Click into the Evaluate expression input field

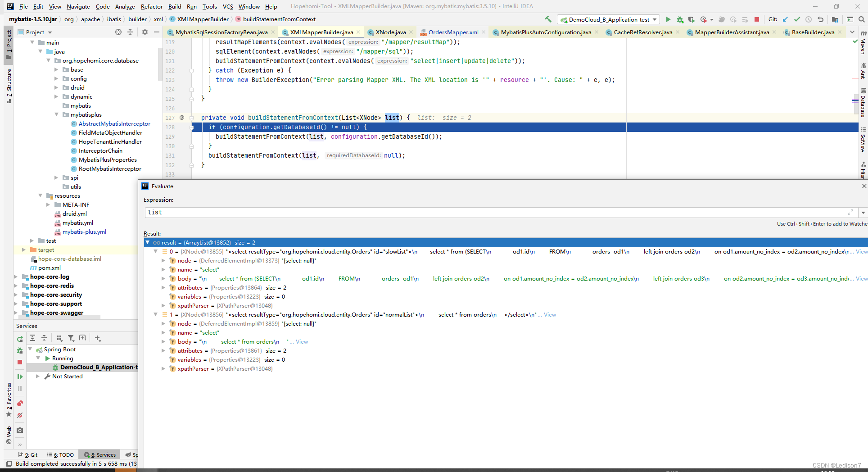tap(495, 213)
